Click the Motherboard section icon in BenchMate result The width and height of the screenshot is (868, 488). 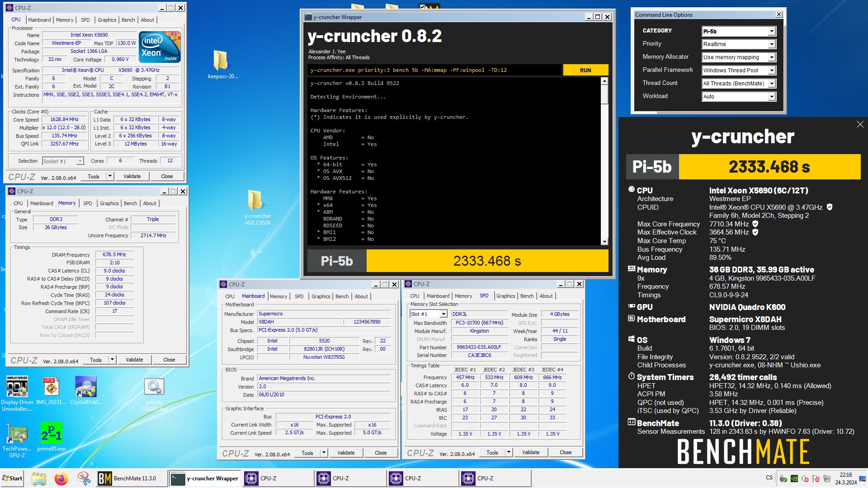pos(631,319)
